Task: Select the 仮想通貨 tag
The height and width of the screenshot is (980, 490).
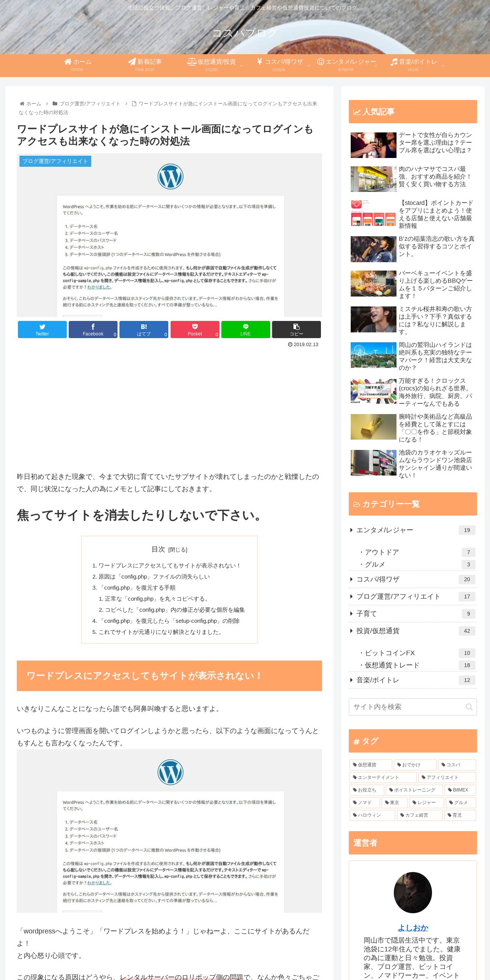Action: (x=371, y=765)
